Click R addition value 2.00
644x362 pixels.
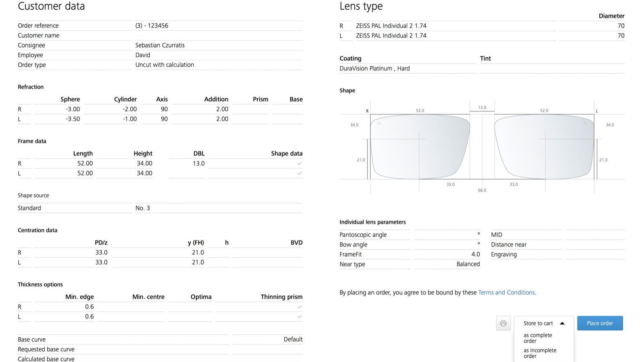[222, 109]
